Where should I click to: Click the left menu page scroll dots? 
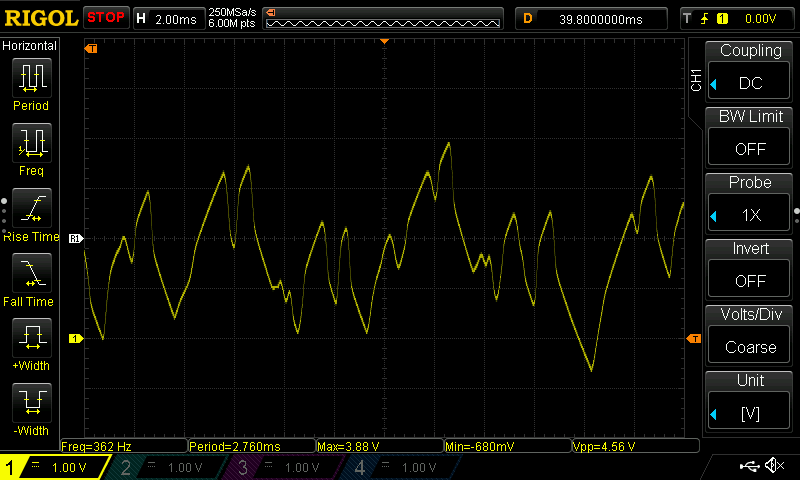click(x=4, y=216)
